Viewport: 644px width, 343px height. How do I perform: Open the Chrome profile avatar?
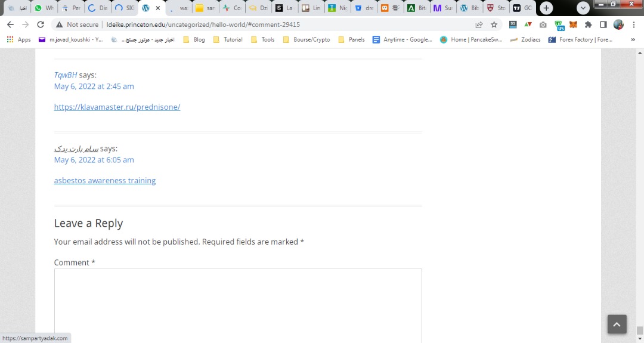pos(618,24)
